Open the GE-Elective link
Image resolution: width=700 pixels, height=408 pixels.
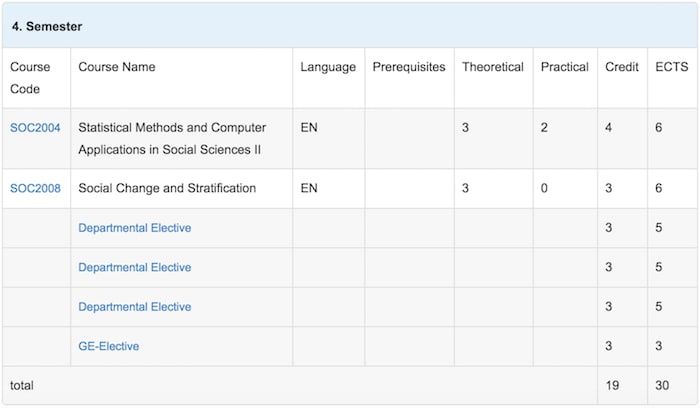click(x=108, y=346)
